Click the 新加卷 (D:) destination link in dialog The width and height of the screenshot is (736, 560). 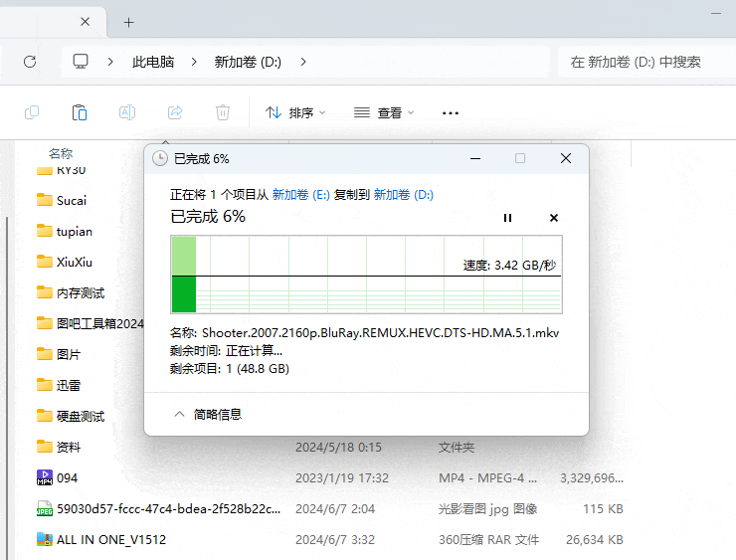(x=403, y=194)
